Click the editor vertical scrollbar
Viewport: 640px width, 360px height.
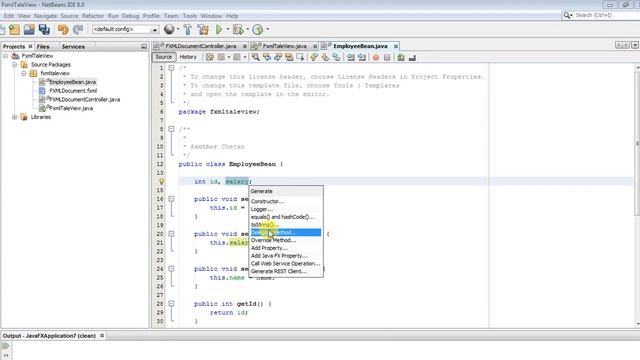(x=637, y=196)
